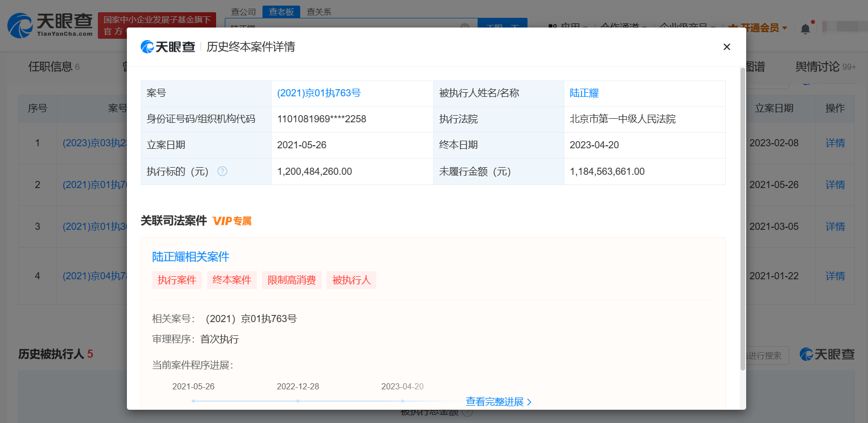
Task: Expand 查看完整进展 to view full progress
Action: click(498, 402)
